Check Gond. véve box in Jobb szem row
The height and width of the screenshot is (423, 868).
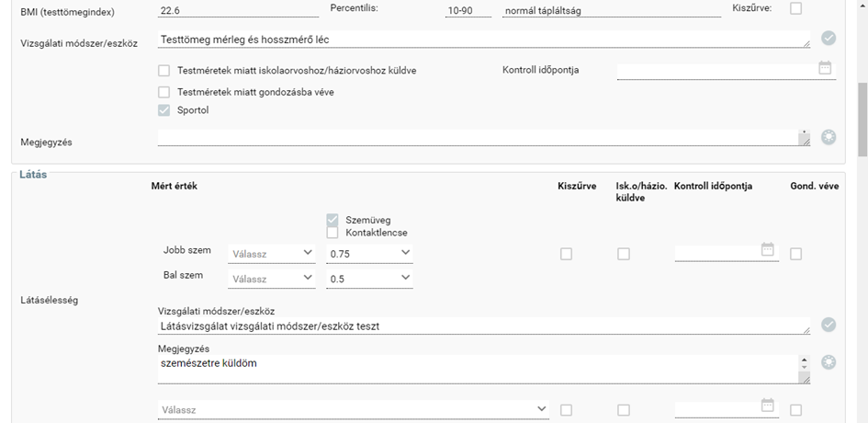pos(795,254)
